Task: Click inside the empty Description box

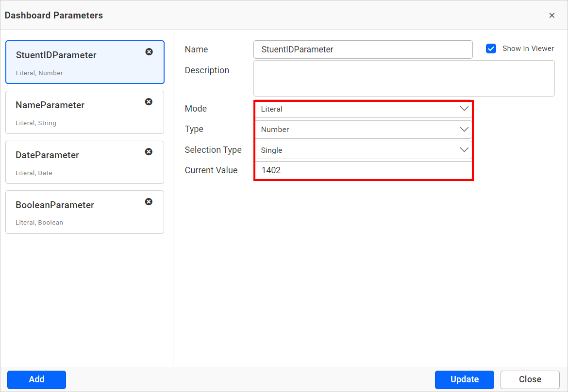Action: pyautogui.click(x=404, y=78)
